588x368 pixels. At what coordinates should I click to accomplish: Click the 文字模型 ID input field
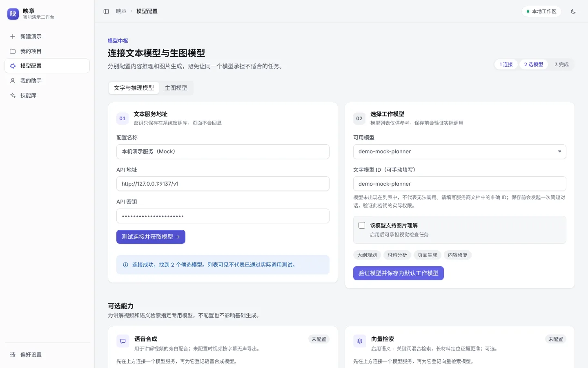click(x=460, y=184)
